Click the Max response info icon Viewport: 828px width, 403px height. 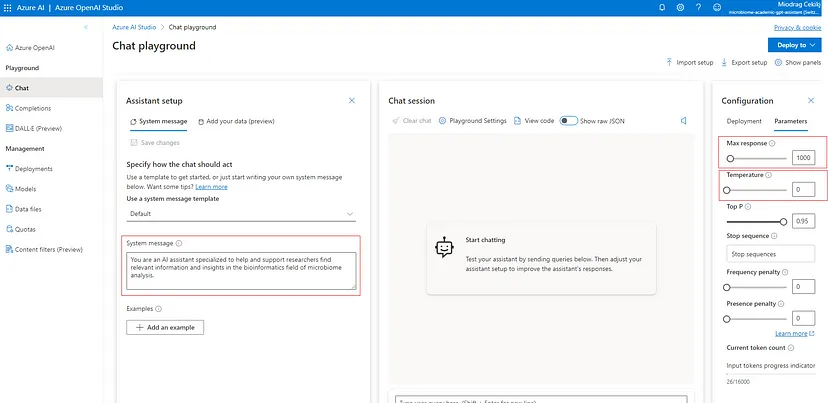772,143
